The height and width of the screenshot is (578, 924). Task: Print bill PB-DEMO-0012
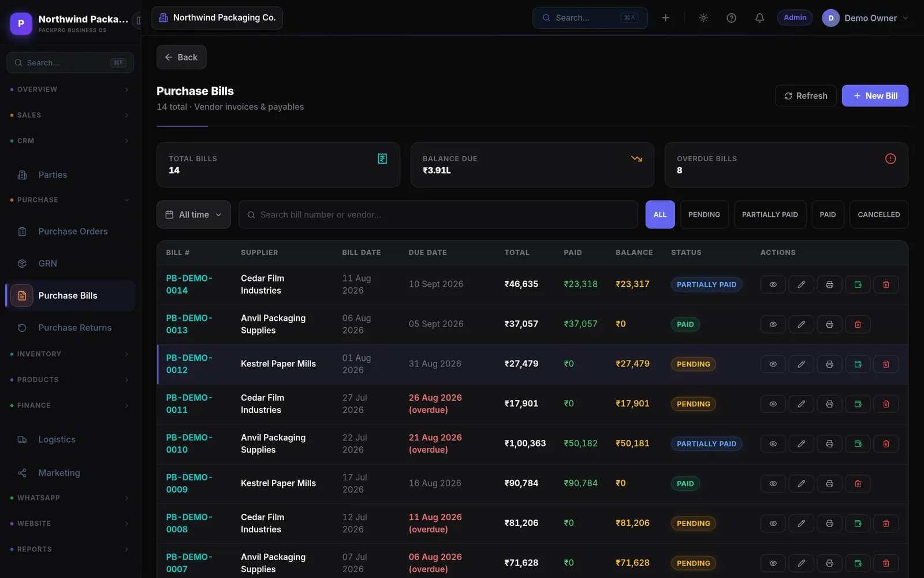pos(829,364)
